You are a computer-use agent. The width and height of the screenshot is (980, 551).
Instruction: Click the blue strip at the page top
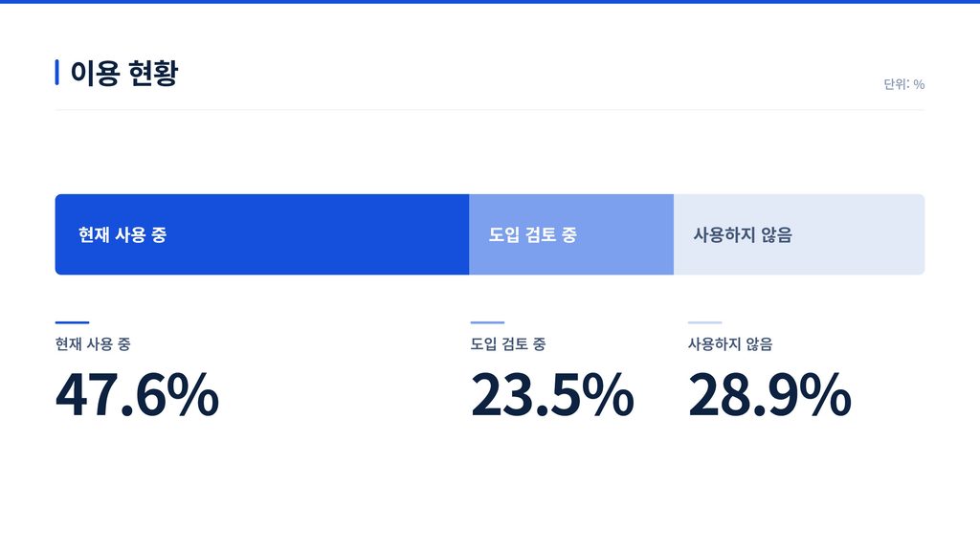click(490, 2)
